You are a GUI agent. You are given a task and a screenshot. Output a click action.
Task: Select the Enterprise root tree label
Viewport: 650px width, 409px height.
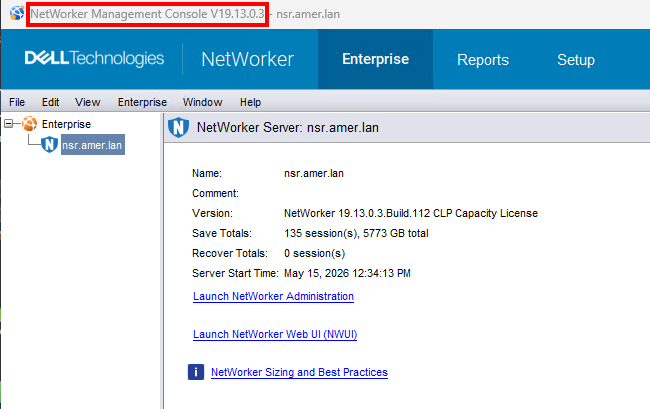[x=66, y=124]
